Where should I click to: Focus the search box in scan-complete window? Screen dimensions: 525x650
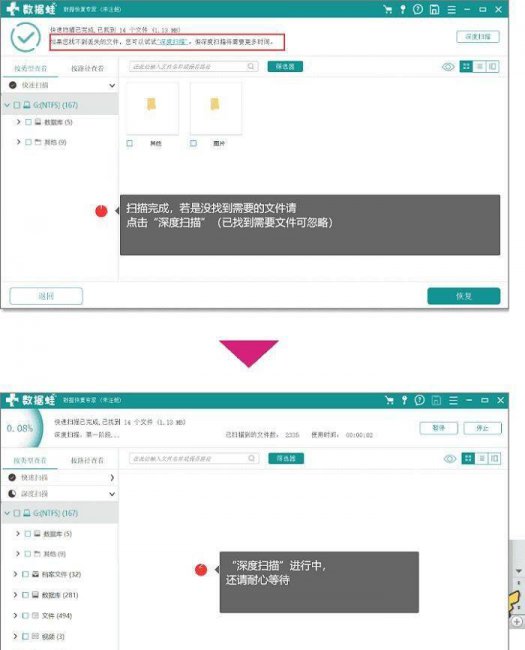pyautogui.click(x=193, y=66)
